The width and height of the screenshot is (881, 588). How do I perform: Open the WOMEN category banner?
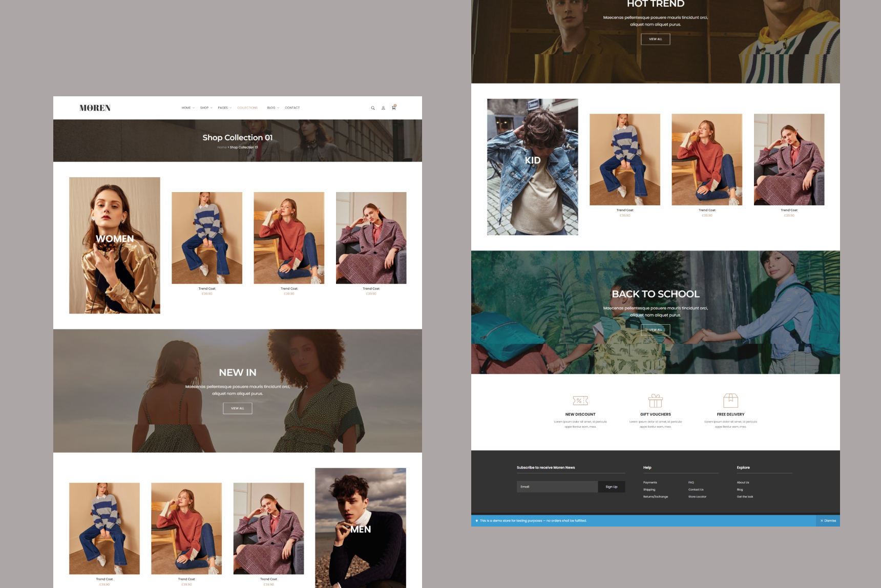click(x=115, y=245)
